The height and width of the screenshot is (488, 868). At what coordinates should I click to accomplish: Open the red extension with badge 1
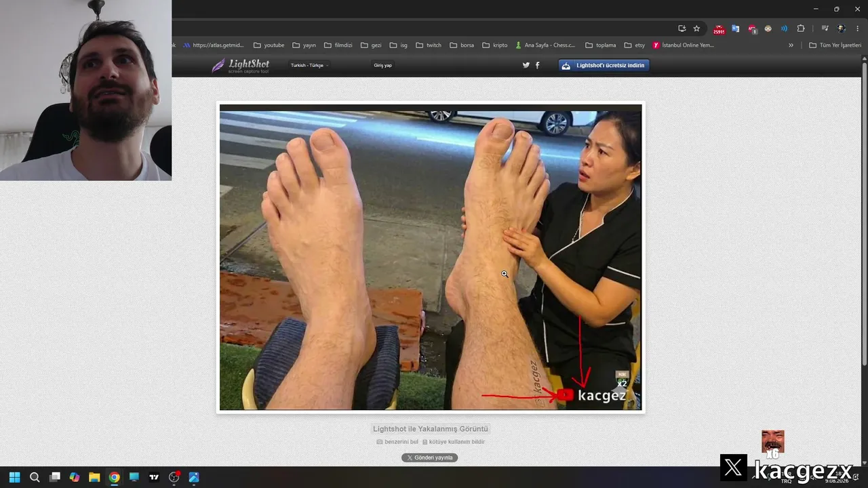[752, 29]
